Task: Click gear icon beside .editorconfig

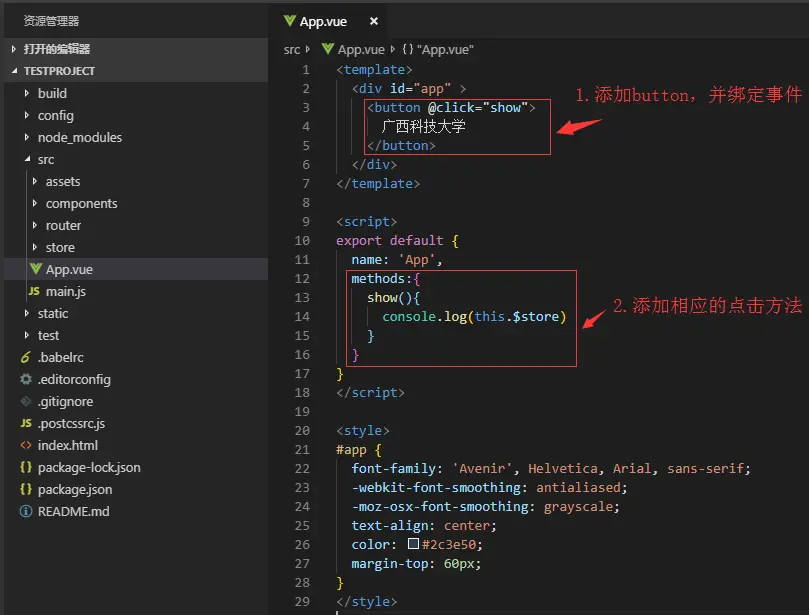Action: point(26,379)
